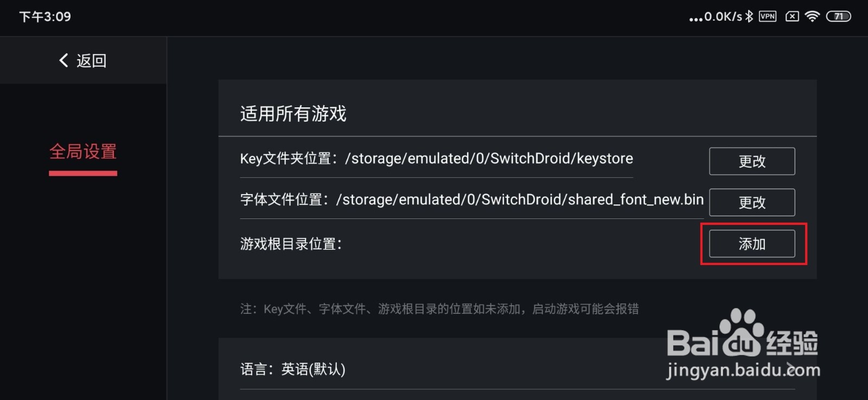Screen dimensions: 868x400
Task: Tap the VPN indicator icon
Action: [x=768, y=17]
